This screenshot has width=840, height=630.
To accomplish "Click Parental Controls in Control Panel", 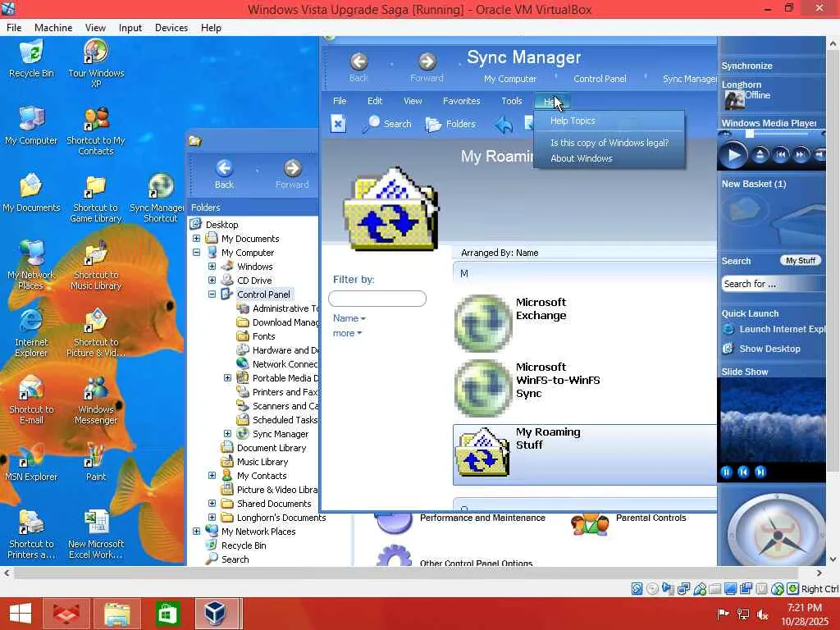I will pos(628,521).
